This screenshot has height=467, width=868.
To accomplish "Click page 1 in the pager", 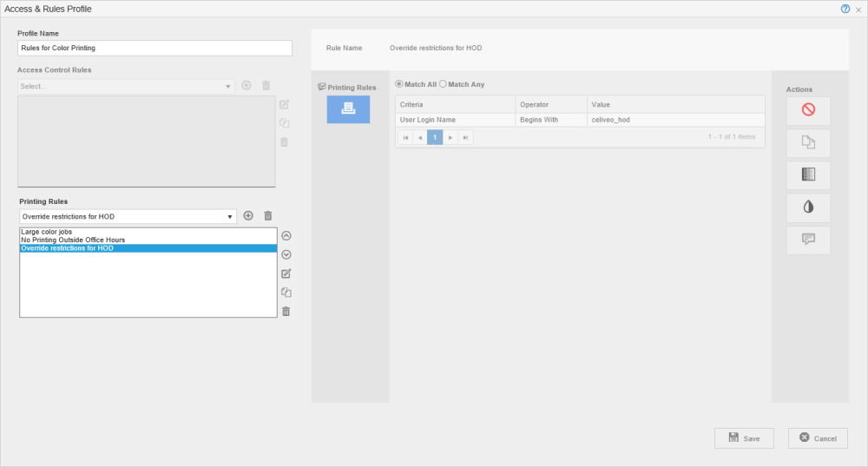I will (435, 137).
